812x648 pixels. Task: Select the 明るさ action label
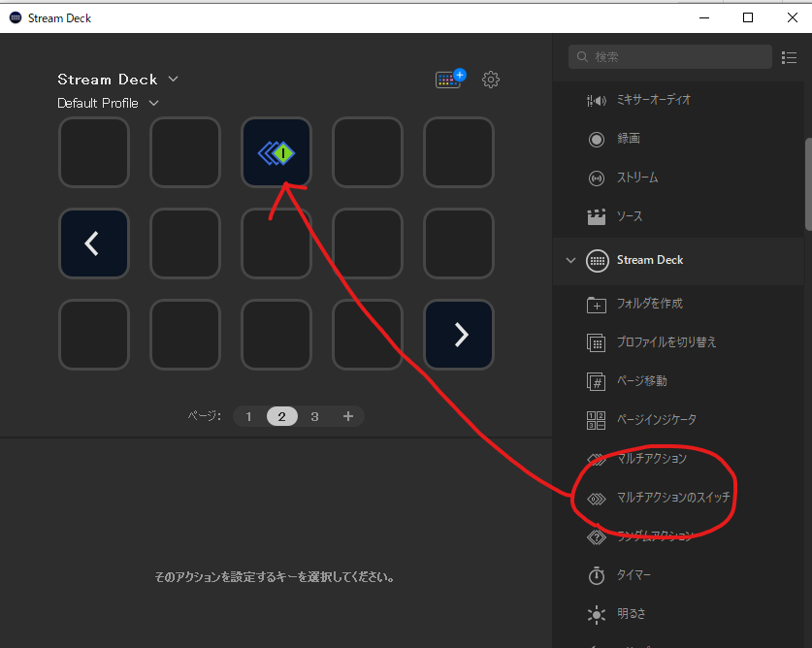[x=632, y=613]
